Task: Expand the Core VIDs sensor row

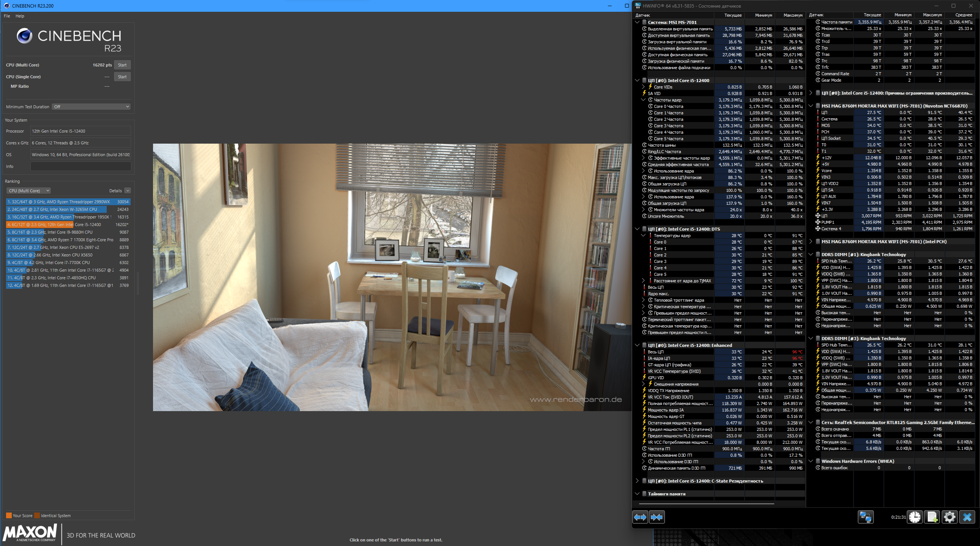Action: [x=643, y=87]
